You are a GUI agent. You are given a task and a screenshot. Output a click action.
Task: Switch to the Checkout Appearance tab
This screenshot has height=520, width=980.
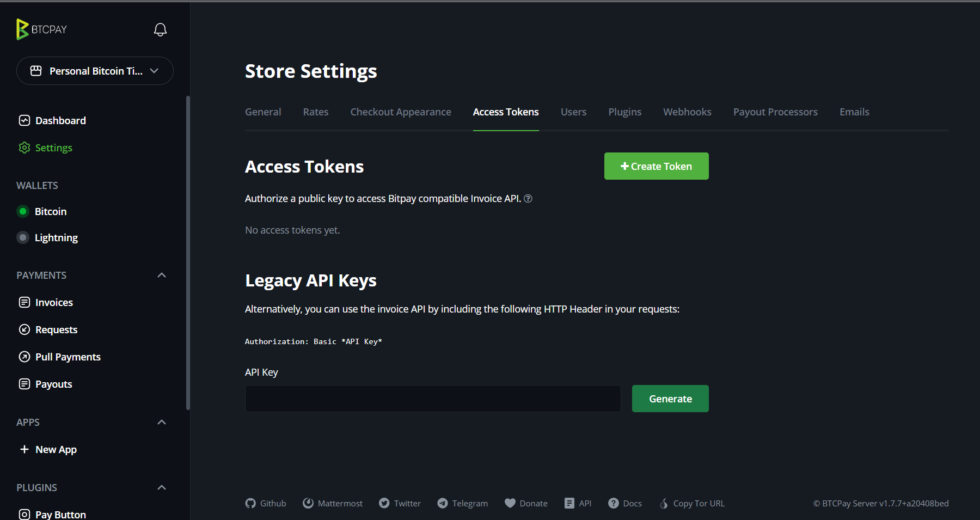click(401, 112)
